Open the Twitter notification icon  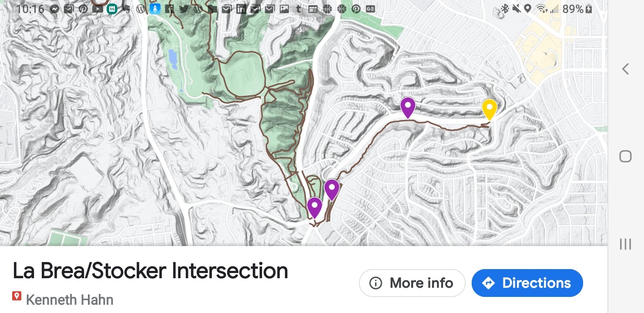click(x=184, y=9)
